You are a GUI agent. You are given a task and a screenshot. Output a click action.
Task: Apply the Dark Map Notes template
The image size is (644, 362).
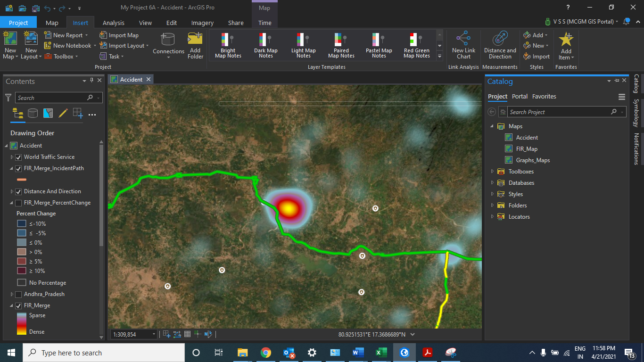tap(265, 45)
